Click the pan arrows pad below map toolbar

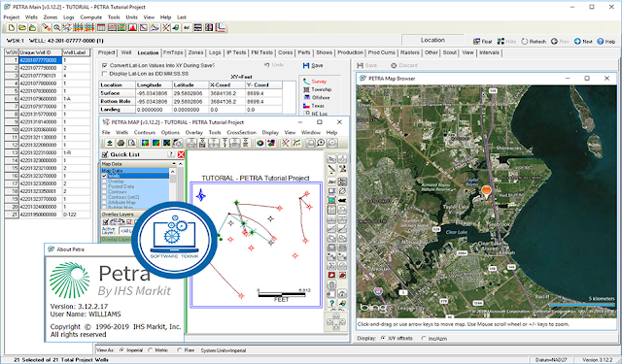[335, 321]
